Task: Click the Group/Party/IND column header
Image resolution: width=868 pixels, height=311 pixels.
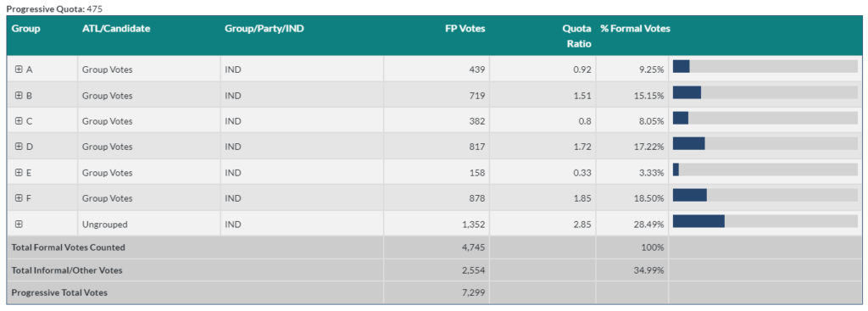Action: 264,29
